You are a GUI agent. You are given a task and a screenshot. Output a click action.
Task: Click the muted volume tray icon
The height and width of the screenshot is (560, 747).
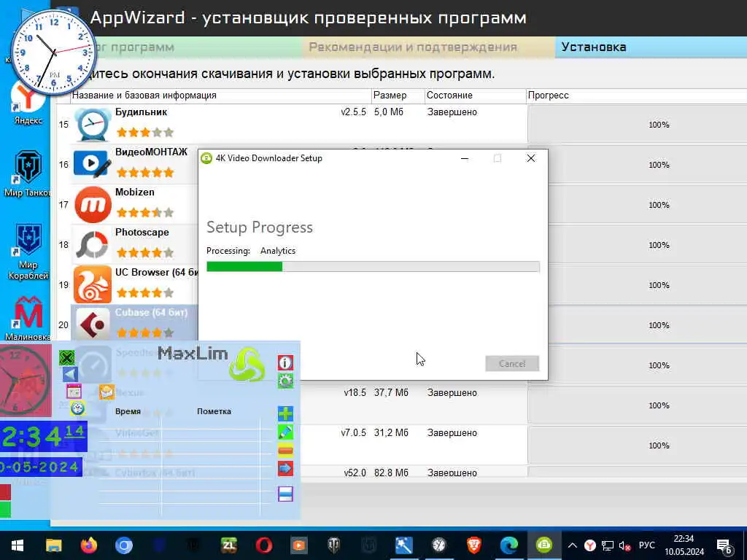point(624,545)
